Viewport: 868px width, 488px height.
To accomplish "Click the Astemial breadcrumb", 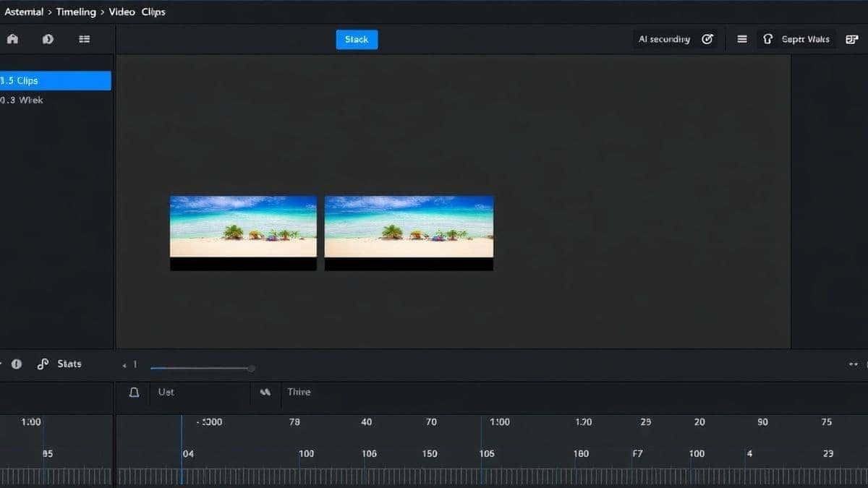I will (x=24, y=12).
